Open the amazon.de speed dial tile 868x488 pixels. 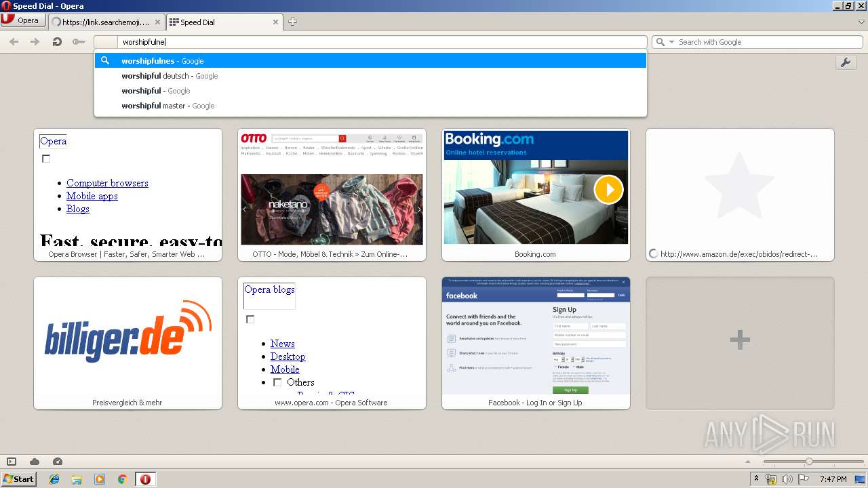(x=740, y=195)
